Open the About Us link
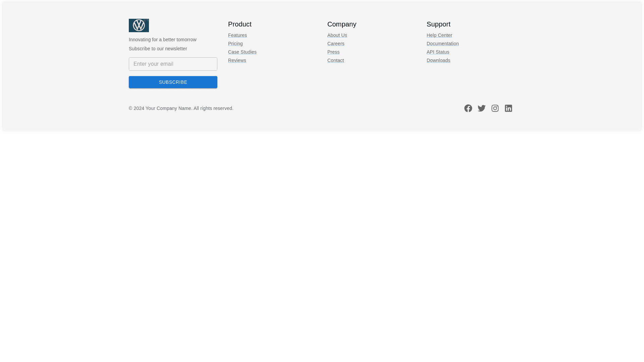Viewport: 644px width, 362px height. (x=337, y=35)
